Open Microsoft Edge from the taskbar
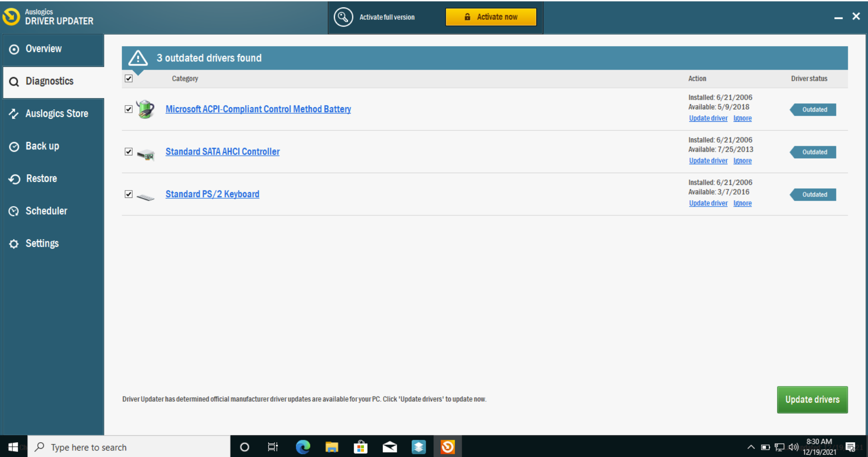This screenshot has height=457, width=868. (x=303, y=447)
